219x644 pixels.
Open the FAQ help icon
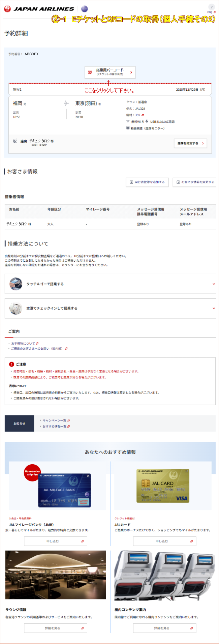coord(211,7)
